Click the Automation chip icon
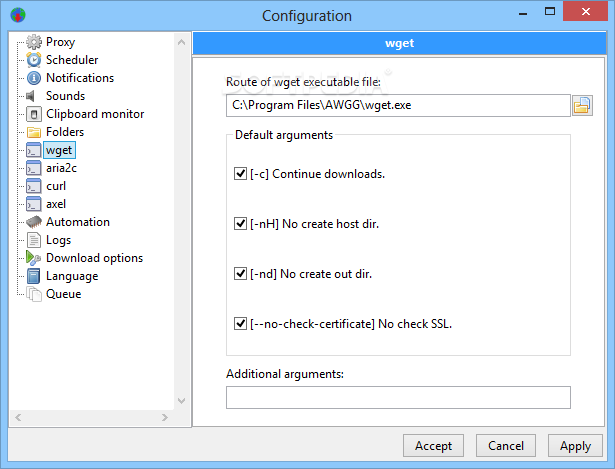This screenshot has height=469, width=615. tap(34, 222)
